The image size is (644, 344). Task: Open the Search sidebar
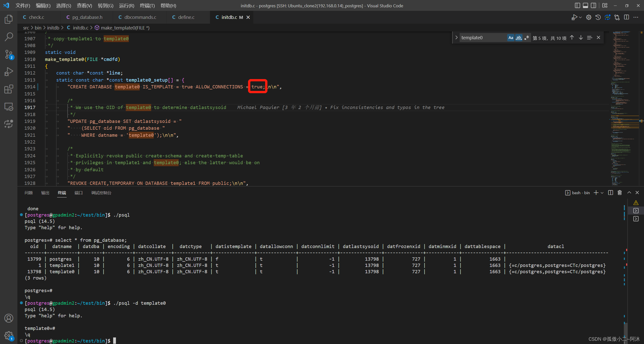pos(9,37)
